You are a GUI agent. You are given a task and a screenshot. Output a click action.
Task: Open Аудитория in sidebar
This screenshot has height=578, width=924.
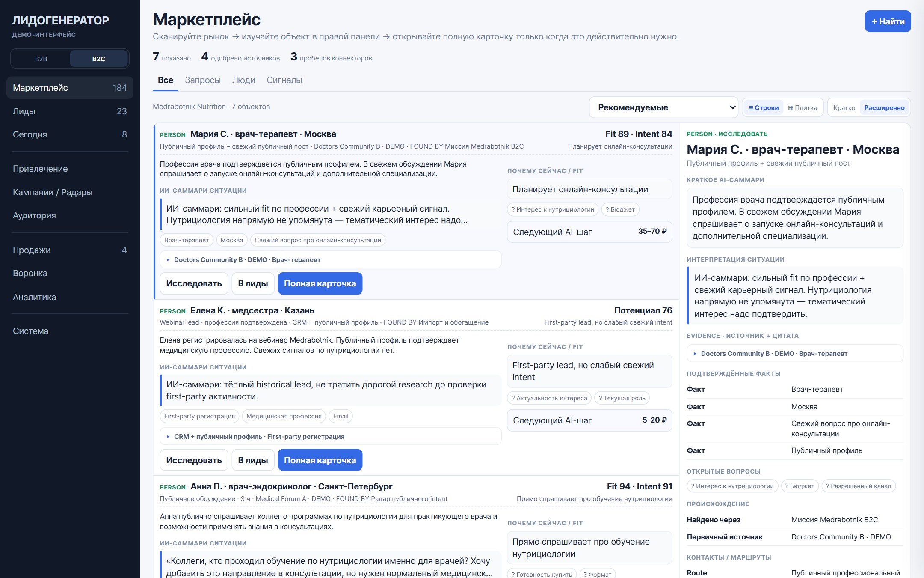(x=70, y=215)
